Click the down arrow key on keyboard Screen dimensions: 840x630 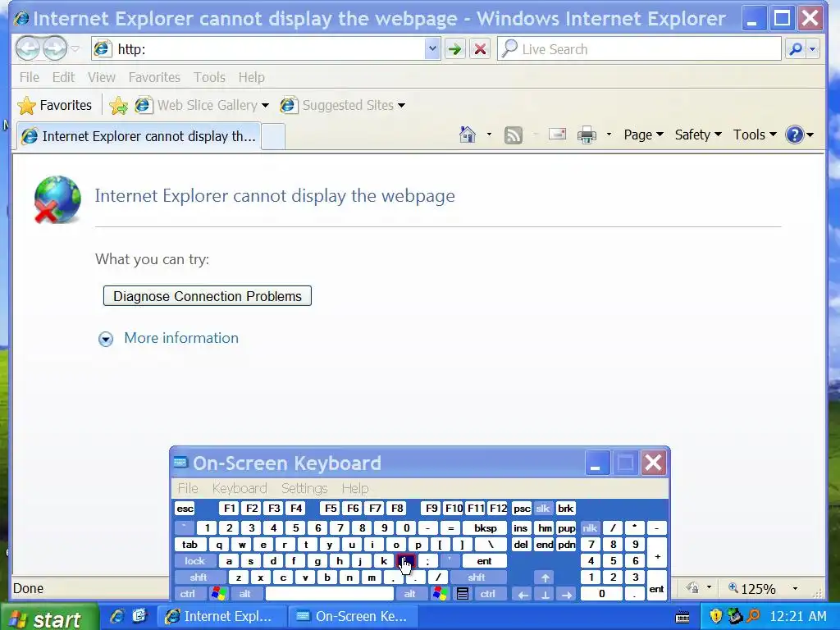pyautogui.click(x=546, y=594)
